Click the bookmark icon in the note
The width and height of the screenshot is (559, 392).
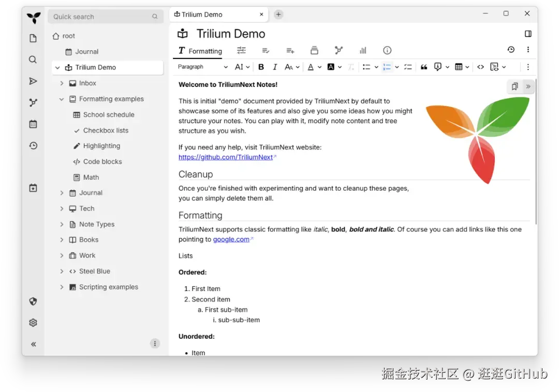514,86
